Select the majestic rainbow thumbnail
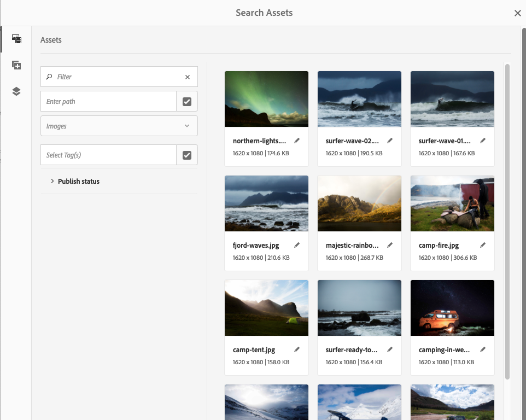Viewport: 526px width, 420px height. coord(359,203)
